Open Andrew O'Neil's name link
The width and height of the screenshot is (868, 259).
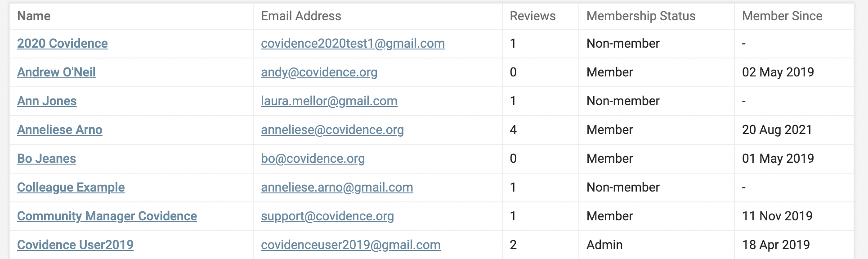56,72
